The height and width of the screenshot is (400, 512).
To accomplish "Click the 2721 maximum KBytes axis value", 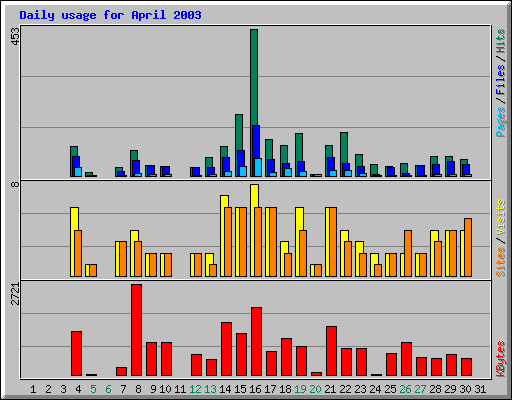I will tap(15, 294).
